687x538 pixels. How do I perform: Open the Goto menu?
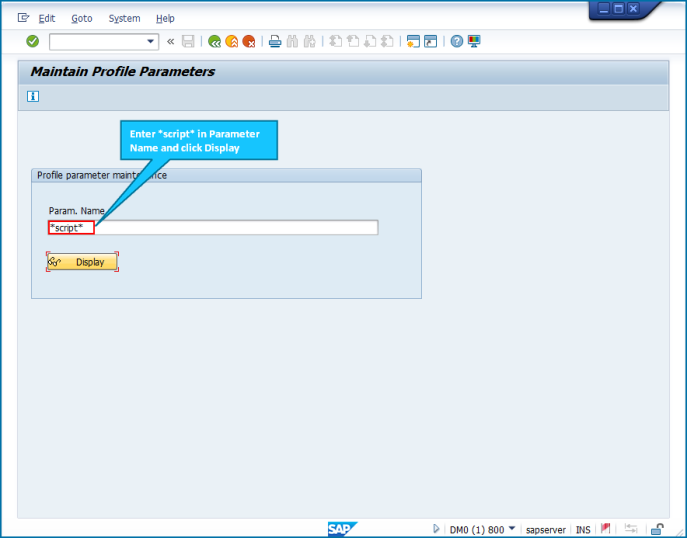click(x=82, y=18)
